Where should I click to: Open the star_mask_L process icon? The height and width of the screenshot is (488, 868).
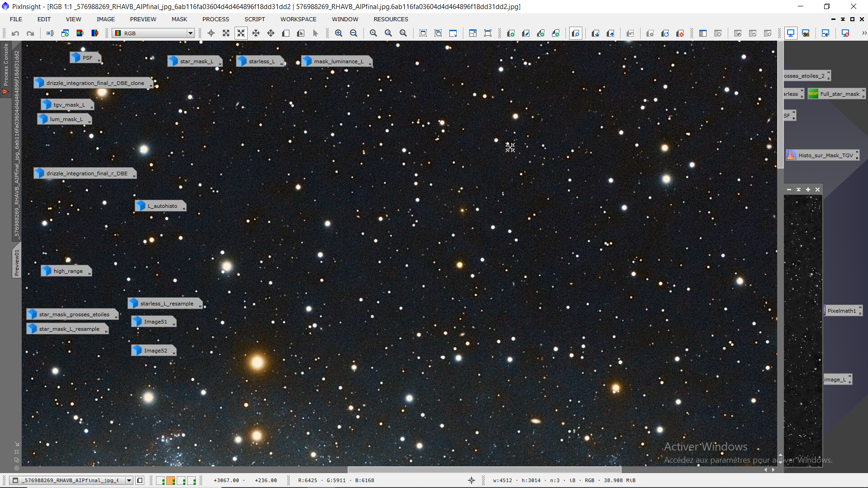tap(194, 61)
